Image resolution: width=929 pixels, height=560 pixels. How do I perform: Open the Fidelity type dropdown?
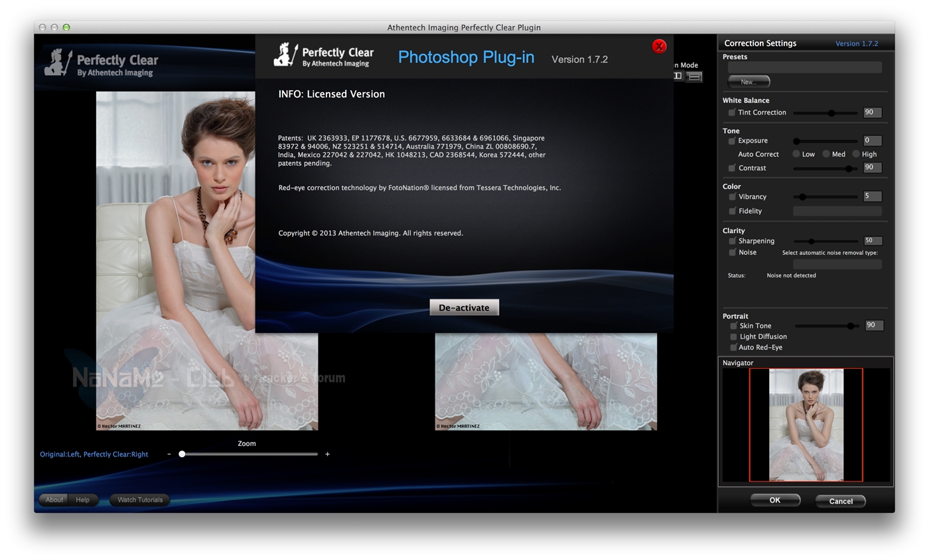point(837,211)
